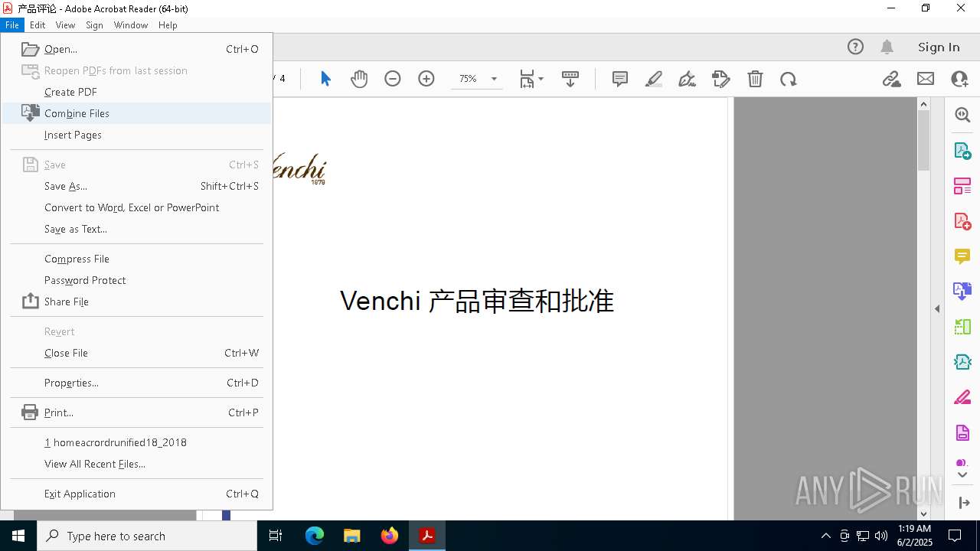Select the arrow Selection tool

(325, 79)
